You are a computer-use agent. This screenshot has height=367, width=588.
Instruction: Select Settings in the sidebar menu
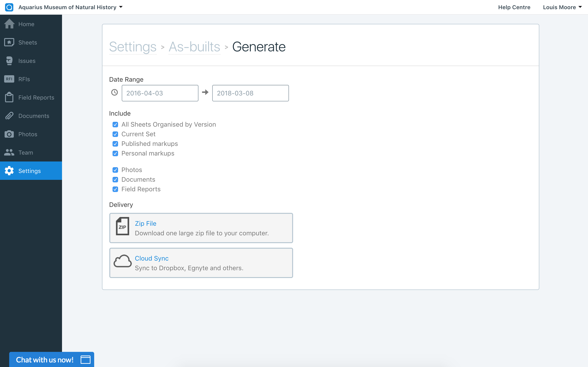pos(30,171)
